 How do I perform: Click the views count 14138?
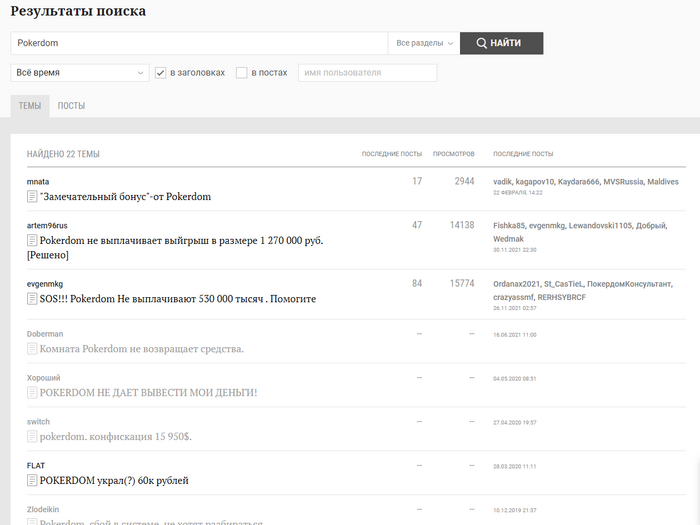(x=462, y=225)
